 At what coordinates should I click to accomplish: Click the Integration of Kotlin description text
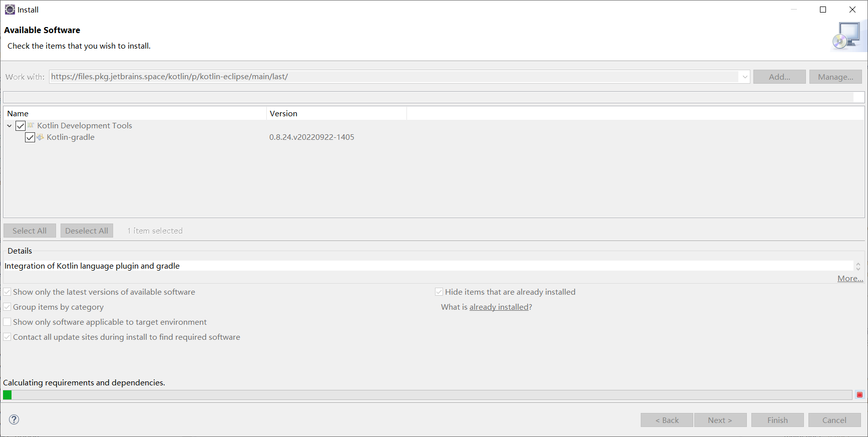tap(92, 266)
